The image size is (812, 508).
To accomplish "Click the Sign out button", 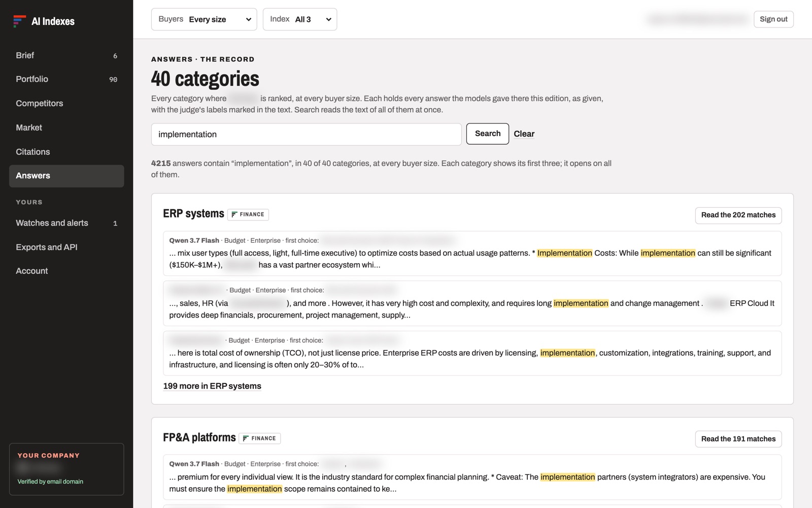I will 773,19.
